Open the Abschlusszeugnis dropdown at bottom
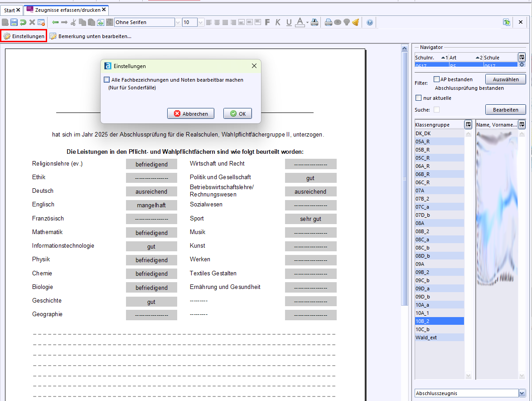Image resolution: width=532 pixels, height=401 pixels. (522, 393)
